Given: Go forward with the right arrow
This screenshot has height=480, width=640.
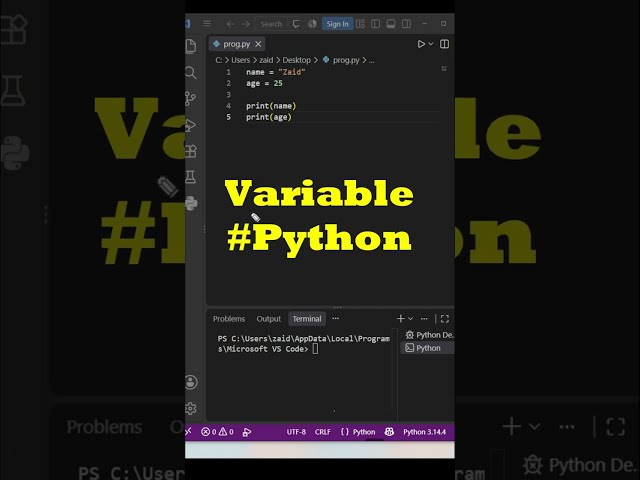Looking at the screenshot, I should coord(246,24).
